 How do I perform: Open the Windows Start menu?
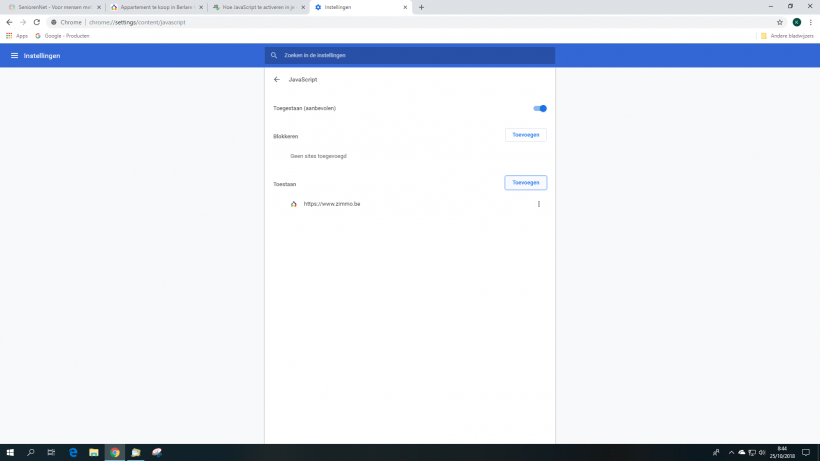(x=10, y=452)
